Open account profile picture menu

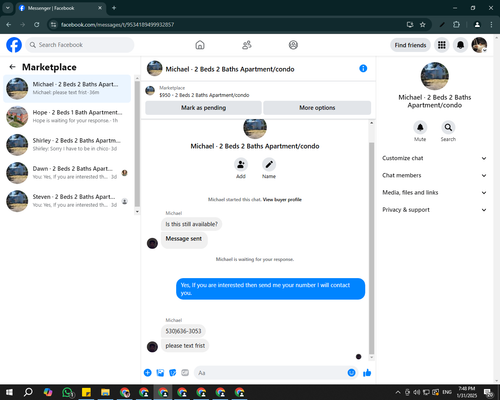coord(479,45)
